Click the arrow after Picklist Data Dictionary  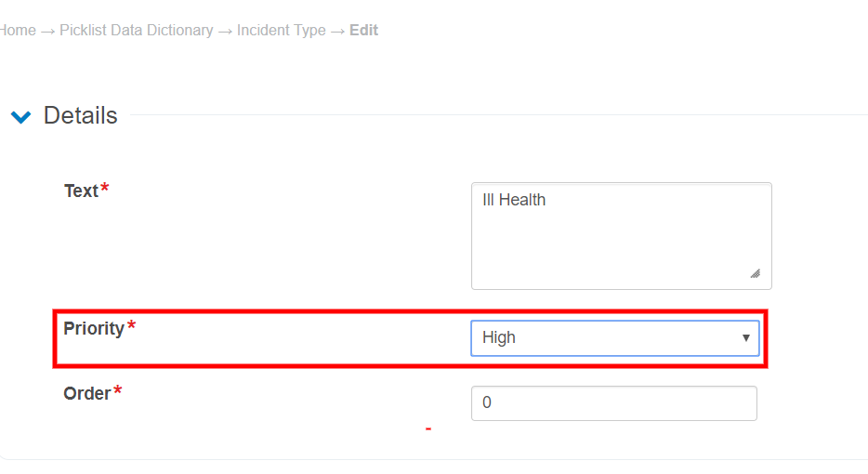click(225, 31)
